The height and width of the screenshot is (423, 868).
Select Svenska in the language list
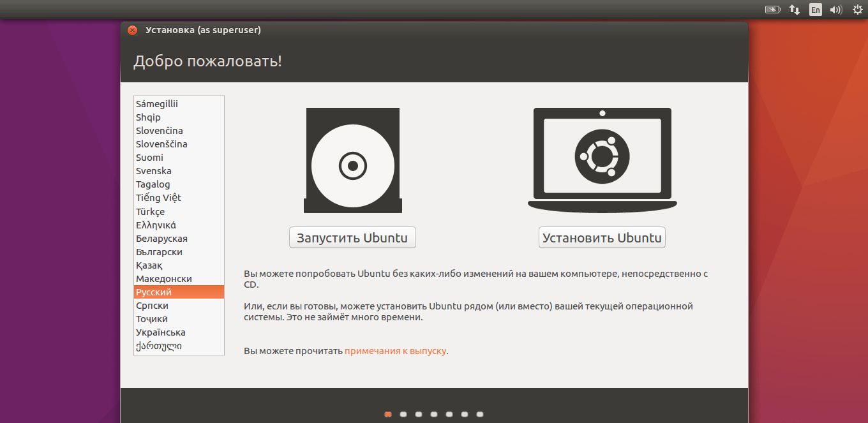(x=179, y=171)
